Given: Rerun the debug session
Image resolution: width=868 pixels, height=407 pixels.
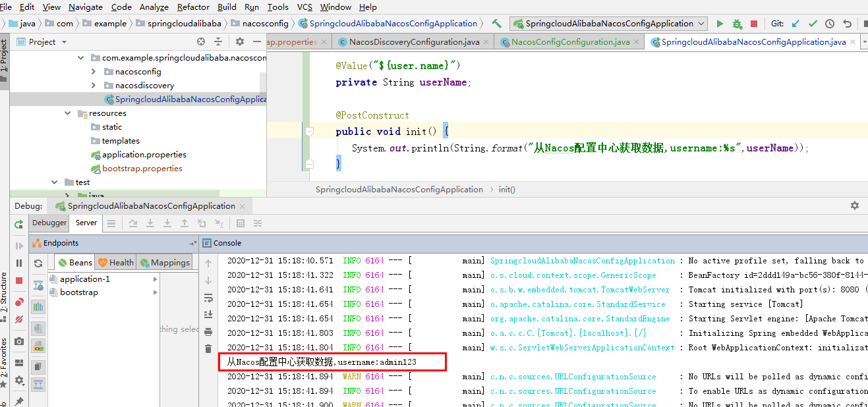Looking at the screenshot, I should (x=19, y=225).
